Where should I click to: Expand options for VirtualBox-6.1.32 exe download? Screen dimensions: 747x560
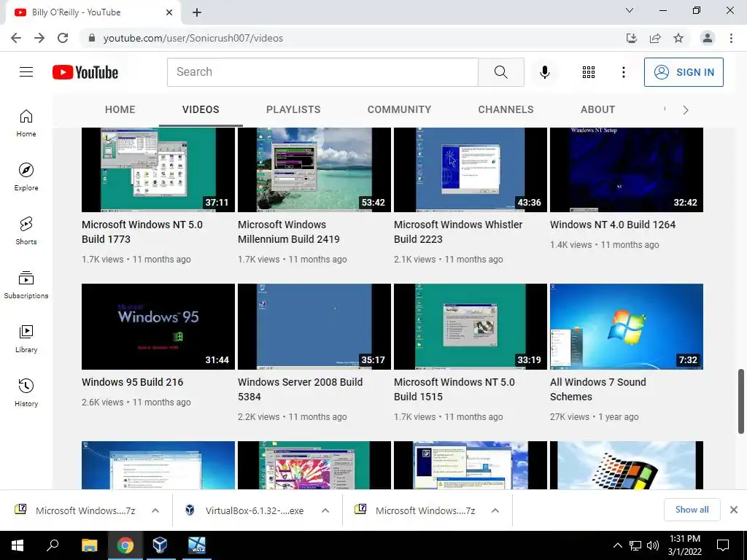pyautogui.click(x=325, y=510)
